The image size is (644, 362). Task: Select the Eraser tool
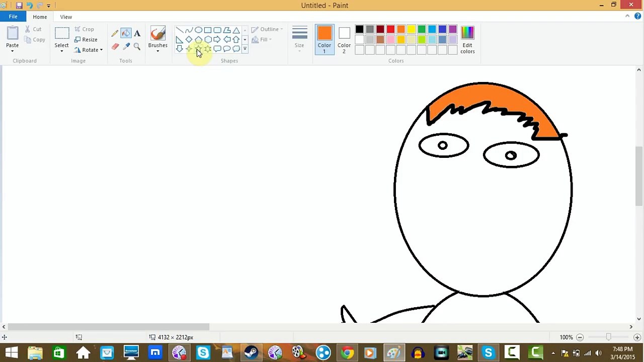pos(115,47)
